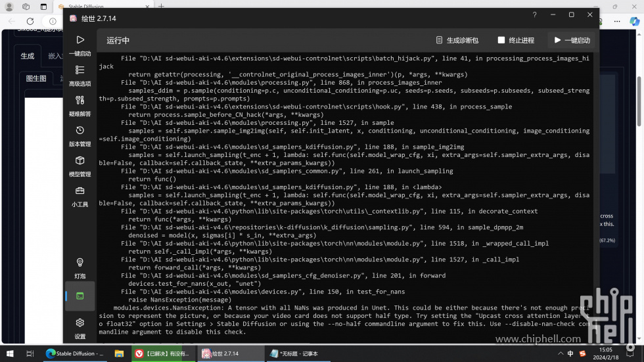Click 运行中 status heading
This screenshot has width=644, height=362.
pyautogui.click(x=118, y=40)
